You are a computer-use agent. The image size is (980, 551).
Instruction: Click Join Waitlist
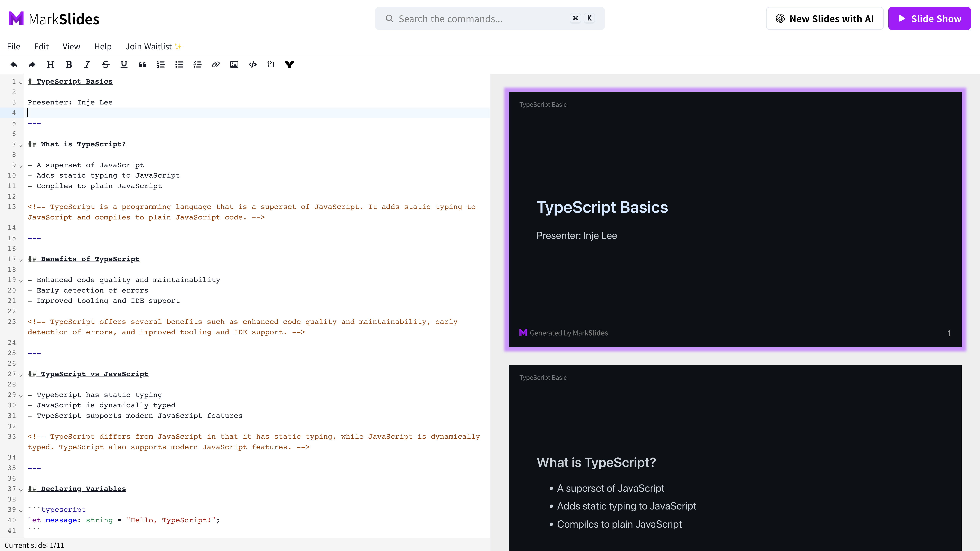click(x=154, y=46)
